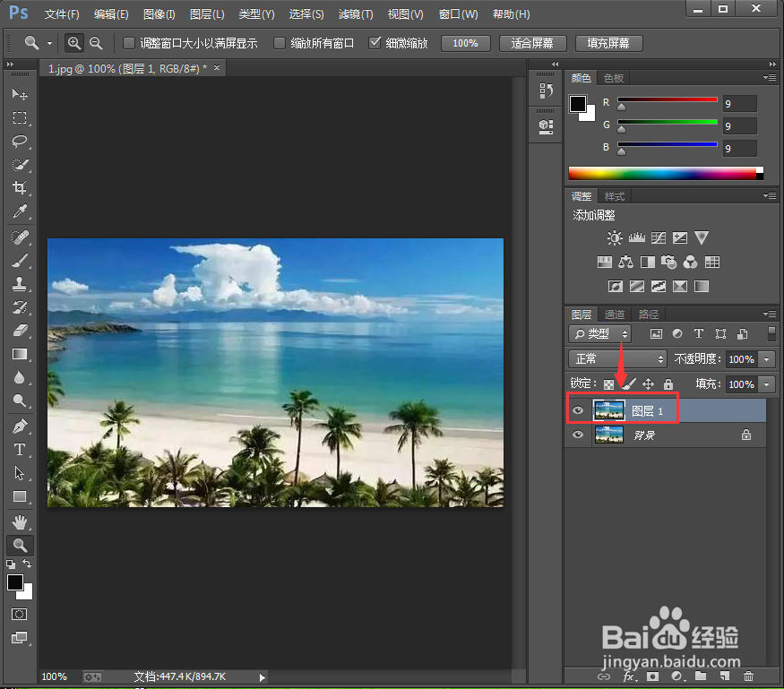Screen dimensions: 784x689
Task: Enable zoom all windows checkbox
Action: coord(280,43)
